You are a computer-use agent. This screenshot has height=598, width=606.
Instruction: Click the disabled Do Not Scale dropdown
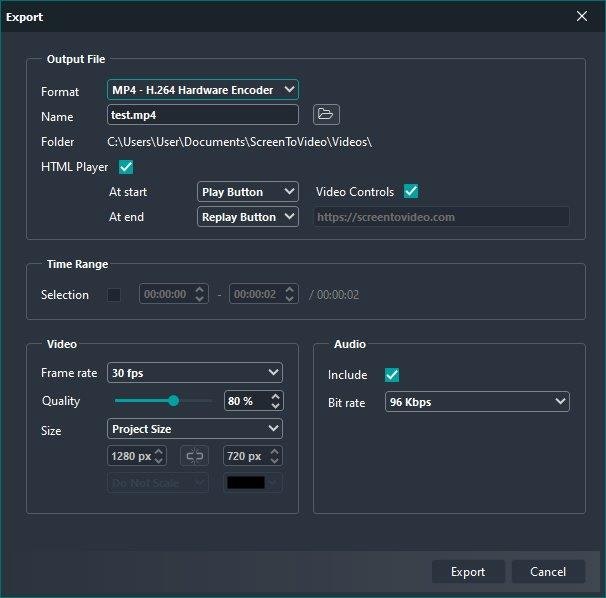tap(158, 483)
